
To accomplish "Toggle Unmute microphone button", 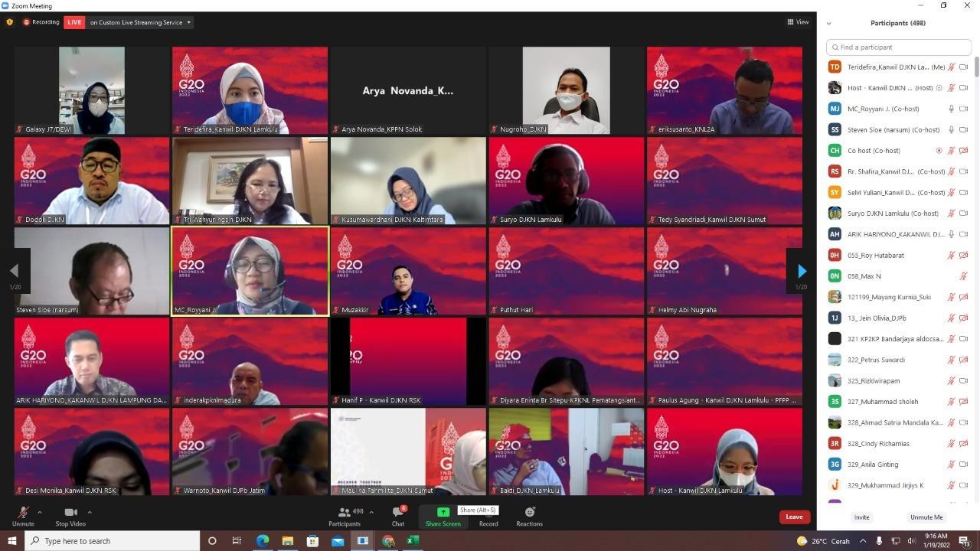I will (23, 512).
